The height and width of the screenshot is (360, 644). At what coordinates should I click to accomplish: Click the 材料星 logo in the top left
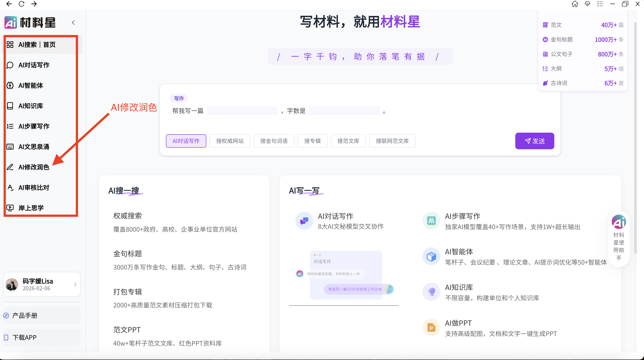(30, 22)
